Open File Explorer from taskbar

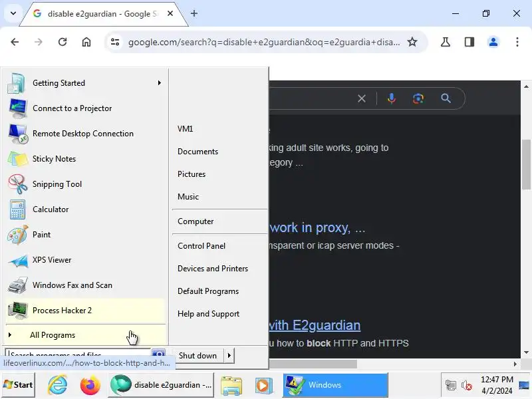[x=231, y=386]
